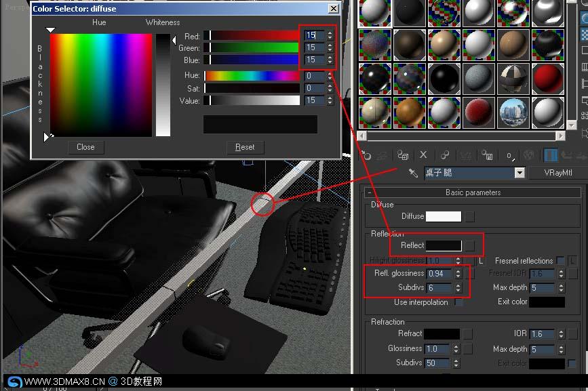Click the Whiteness vertical slider
This screenshot has height=391, width=588.
[x=163, y=85]
